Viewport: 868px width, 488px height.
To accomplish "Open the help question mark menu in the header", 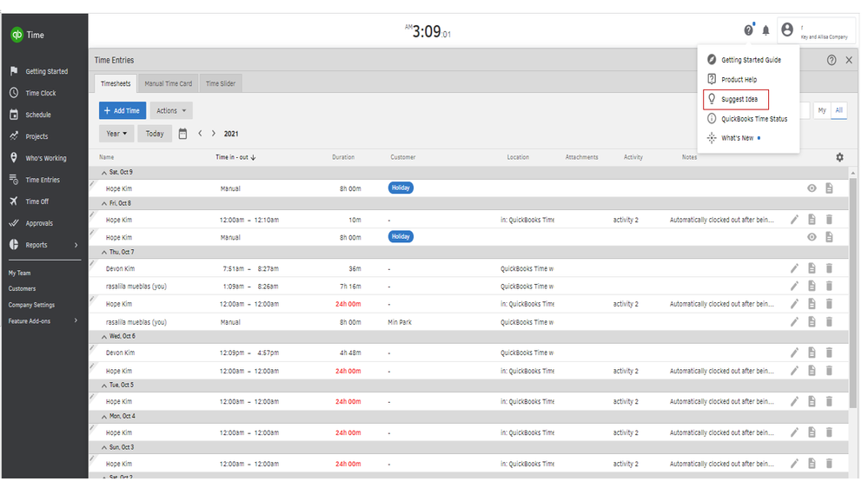I will point(748,30).
